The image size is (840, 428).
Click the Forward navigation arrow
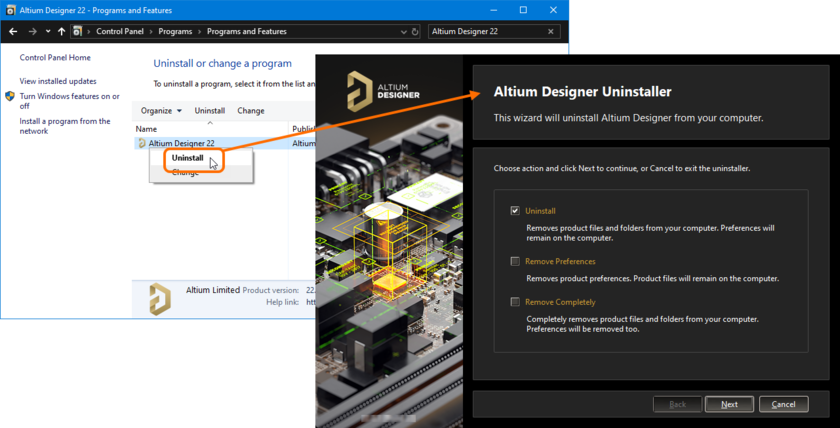coord(33,32)
